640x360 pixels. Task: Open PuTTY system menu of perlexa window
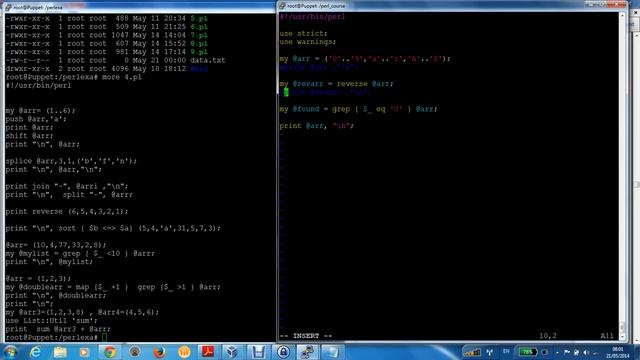coord(8,7)
